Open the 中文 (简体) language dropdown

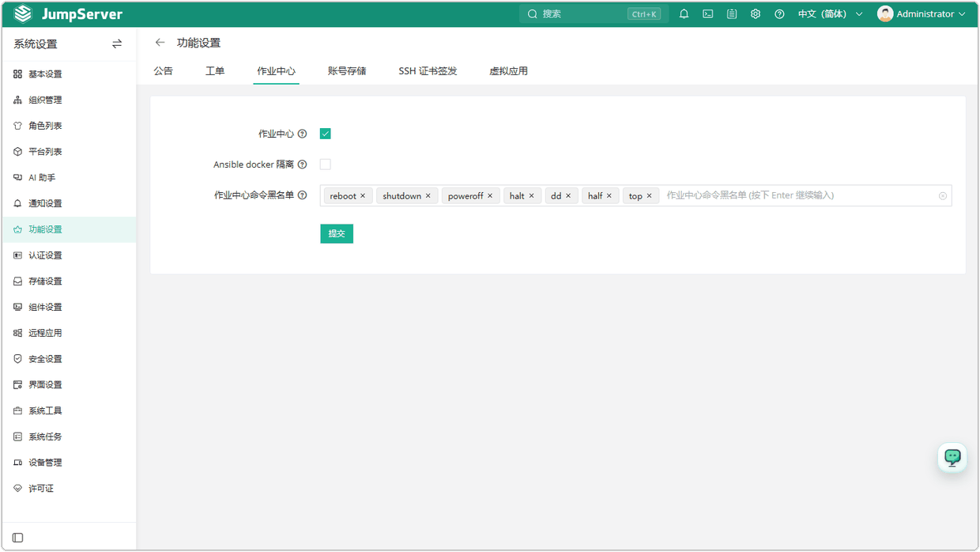tap(830, 14)
